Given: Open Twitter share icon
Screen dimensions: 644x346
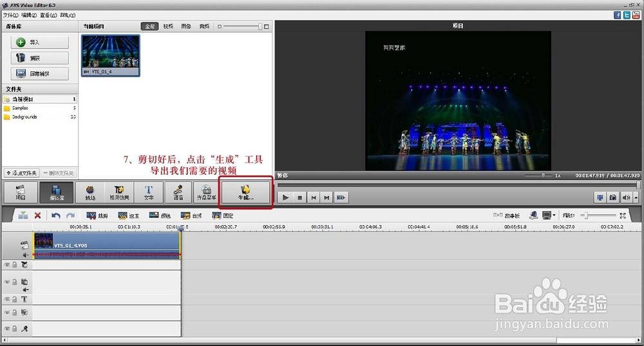Looking at the screenshot, I should pos(627,15).
